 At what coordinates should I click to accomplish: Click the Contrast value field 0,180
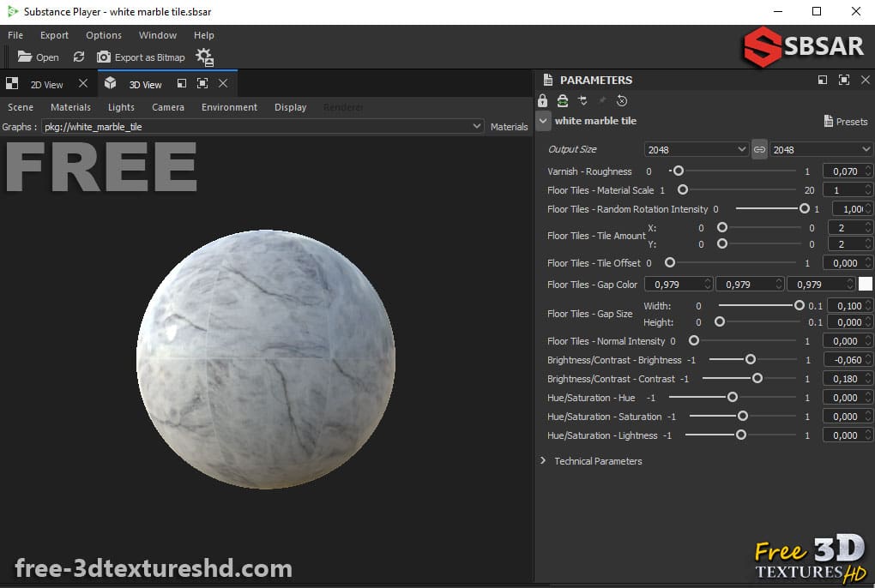[848, 379]
